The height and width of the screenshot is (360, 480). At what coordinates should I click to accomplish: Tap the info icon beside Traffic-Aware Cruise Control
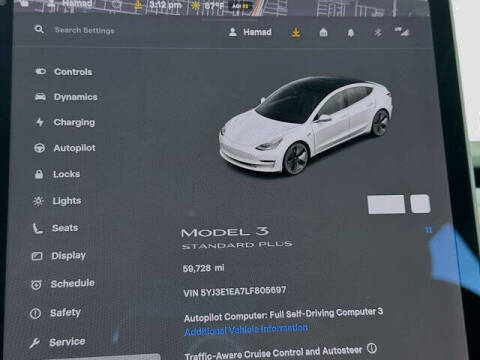[x=372, y=349]
